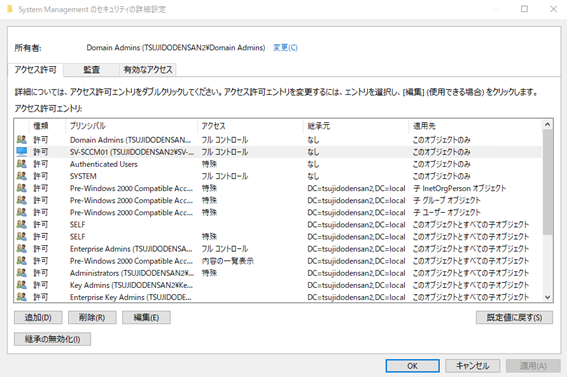The image size is (567, 377).
Task: Click the 子 グループ オブジェクト cell
Action: [x=447, y=201]
